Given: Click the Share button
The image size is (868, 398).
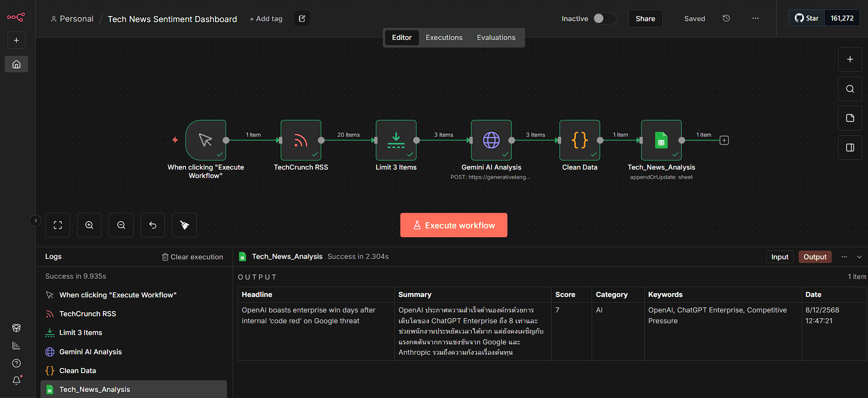Looking at the screenshot, I should pos(645,19).
